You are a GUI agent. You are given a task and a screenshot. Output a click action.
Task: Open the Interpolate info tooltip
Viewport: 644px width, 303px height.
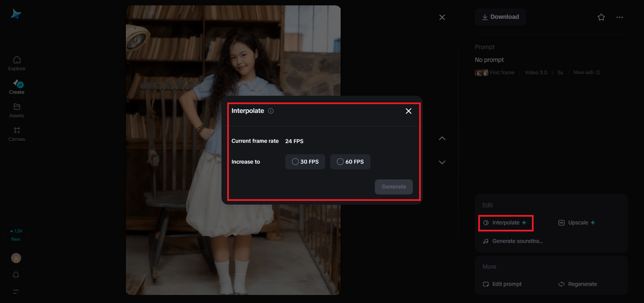(x=270, y=111)
